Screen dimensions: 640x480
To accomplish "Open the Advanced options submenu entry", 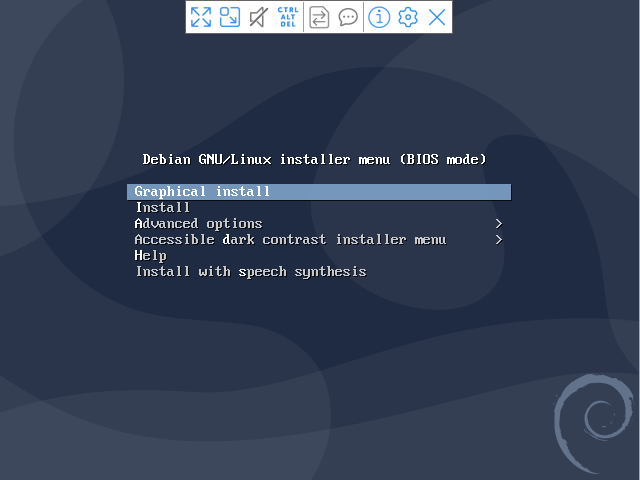I will (319, 224).
